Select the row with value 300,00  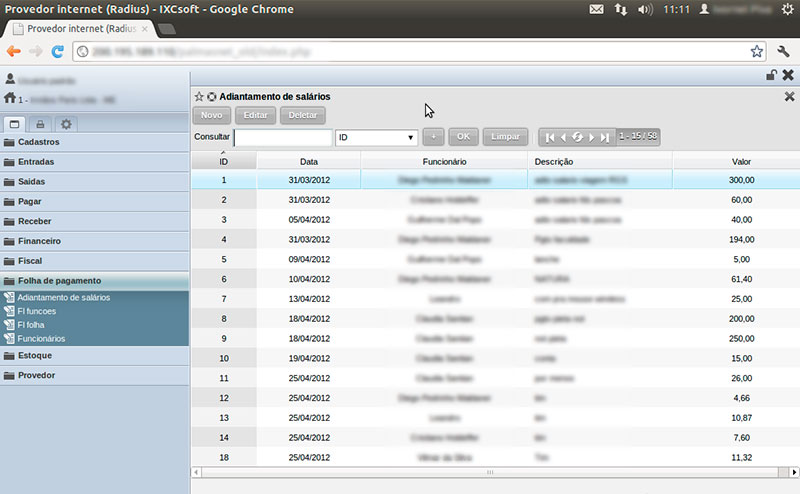tap(496, 180)
